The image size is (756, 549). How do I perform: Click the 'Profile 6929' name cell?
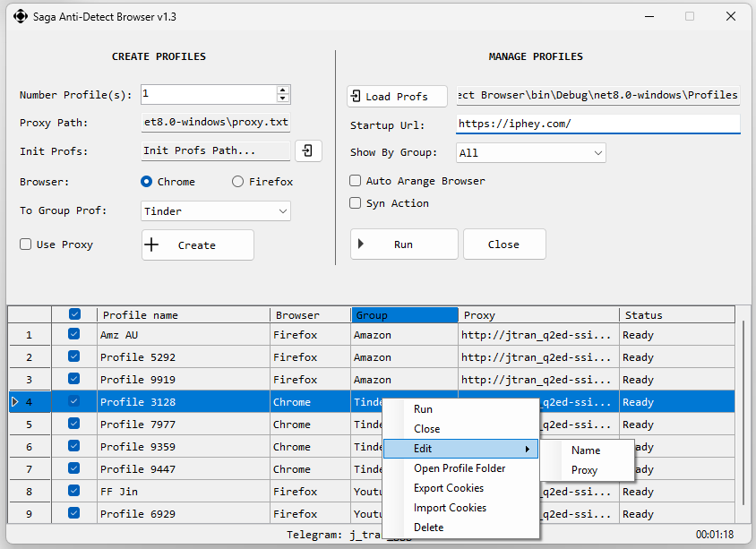tap(184, 513)
